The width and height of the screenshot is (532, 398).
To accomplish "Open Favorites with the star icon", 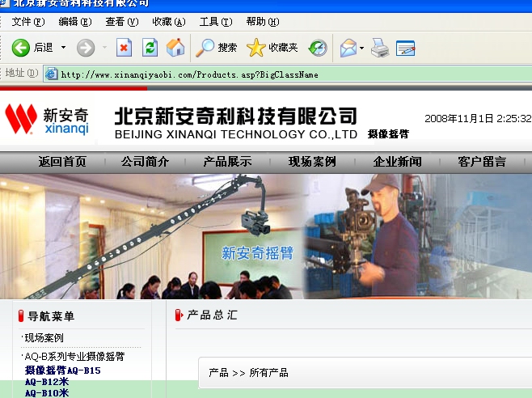I will (255, 48).
